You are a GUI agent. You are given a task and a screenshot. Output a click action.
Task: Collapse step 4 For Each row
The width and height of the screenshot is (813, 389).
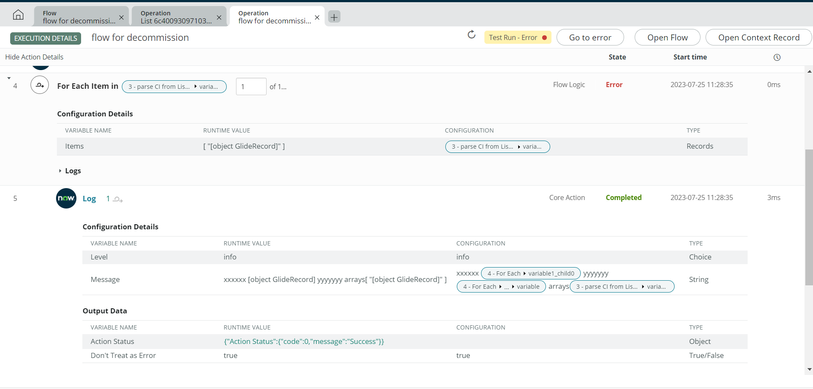tap(9, 78)
